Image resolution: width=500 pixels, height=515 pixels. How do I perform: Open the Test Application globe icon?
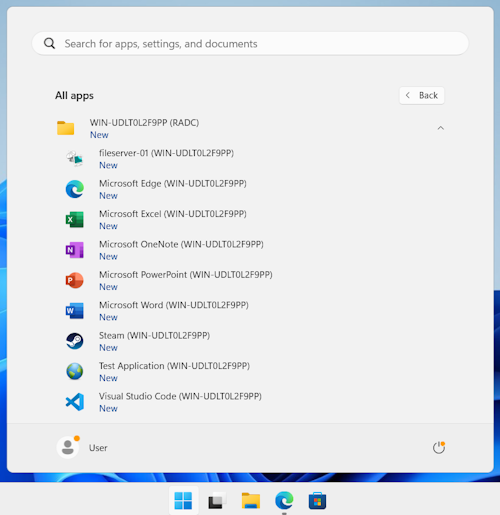tap(74, 371)
